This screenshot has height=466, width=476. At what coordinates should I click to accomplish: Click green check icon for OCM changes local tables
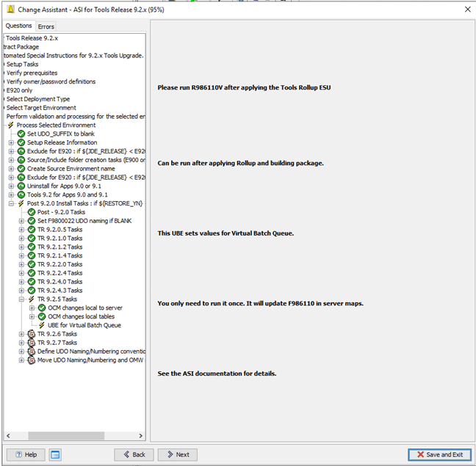[42, 316]
